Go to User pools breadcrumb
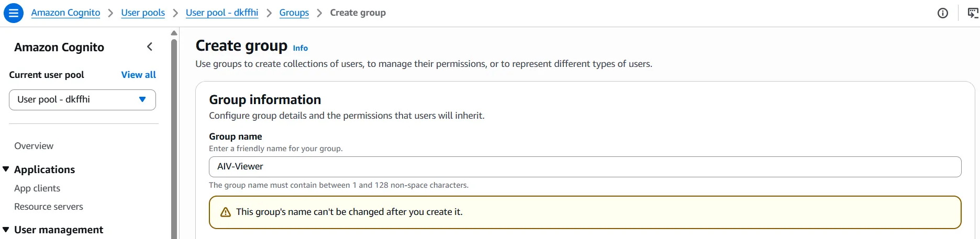The image size is (980, 239). coord(143,13)
